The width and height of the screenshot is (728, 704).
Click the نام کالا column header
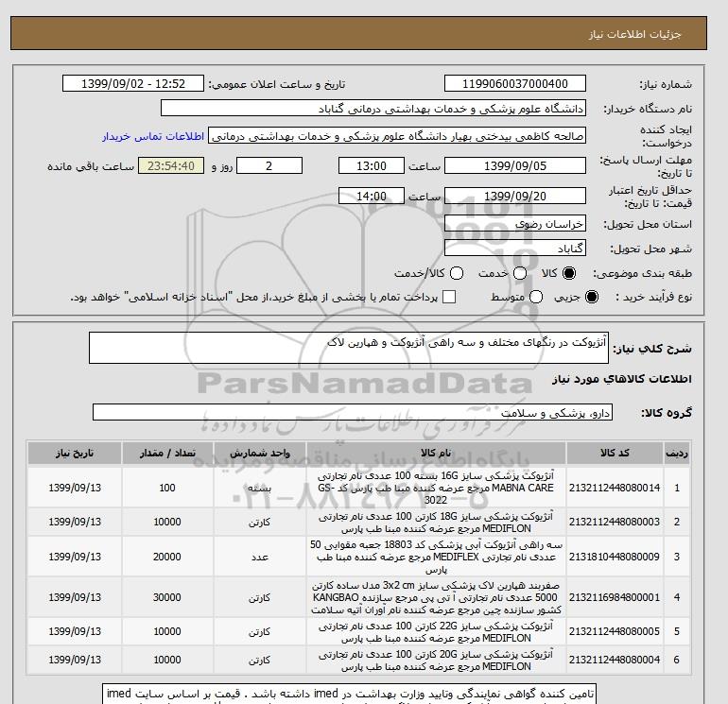coord(436,453)
